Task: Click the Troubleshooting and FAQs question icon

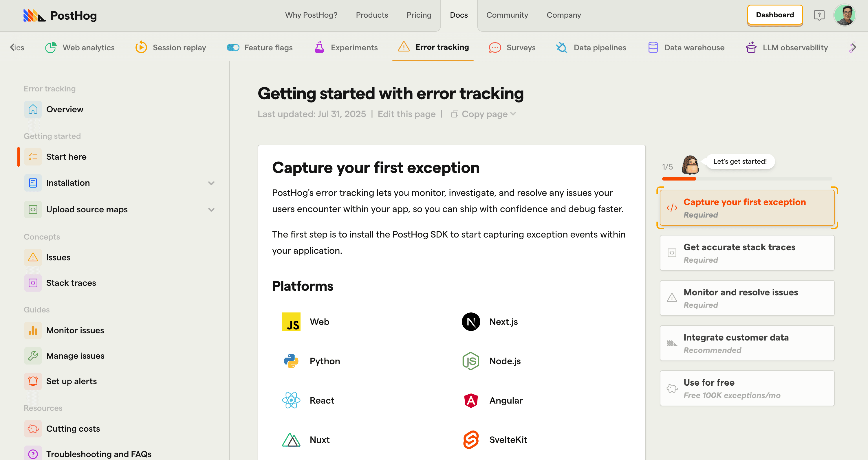Action: click(x=33, y=454)
